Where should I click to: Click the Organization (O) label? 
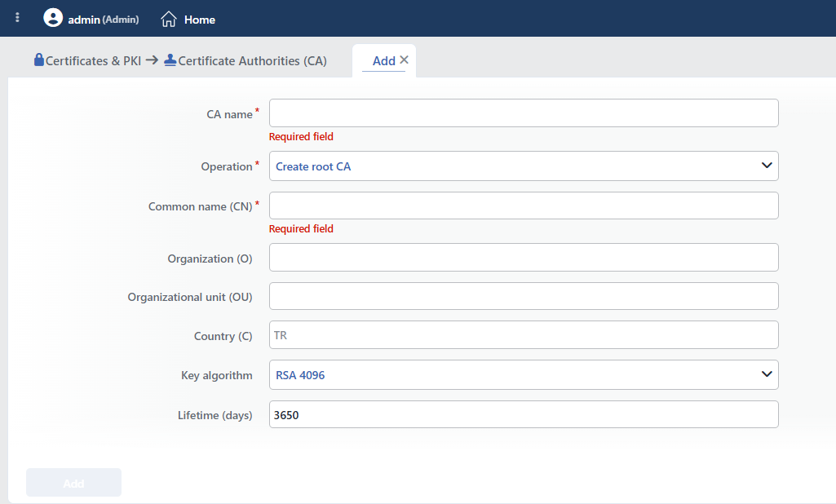[x=210, y=259]
